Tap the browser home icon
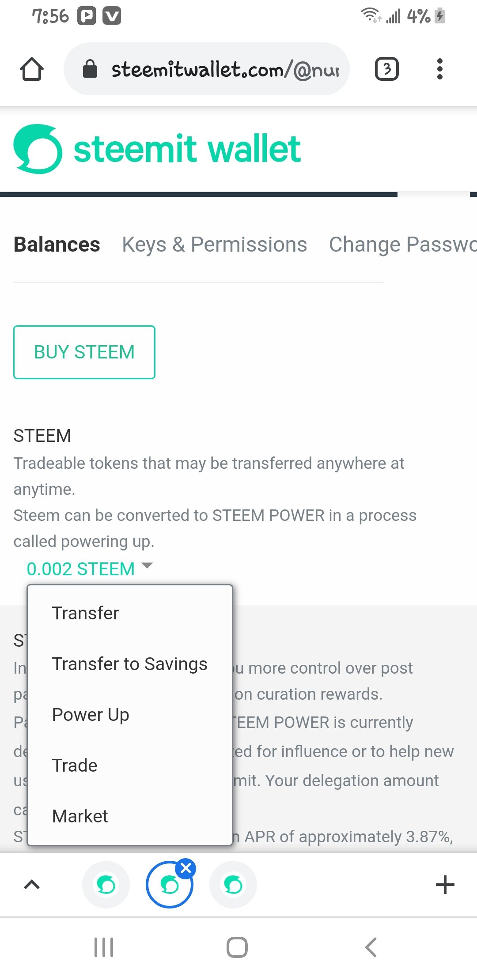This screenshot has height=980, width=477. (x=32, y=69)
